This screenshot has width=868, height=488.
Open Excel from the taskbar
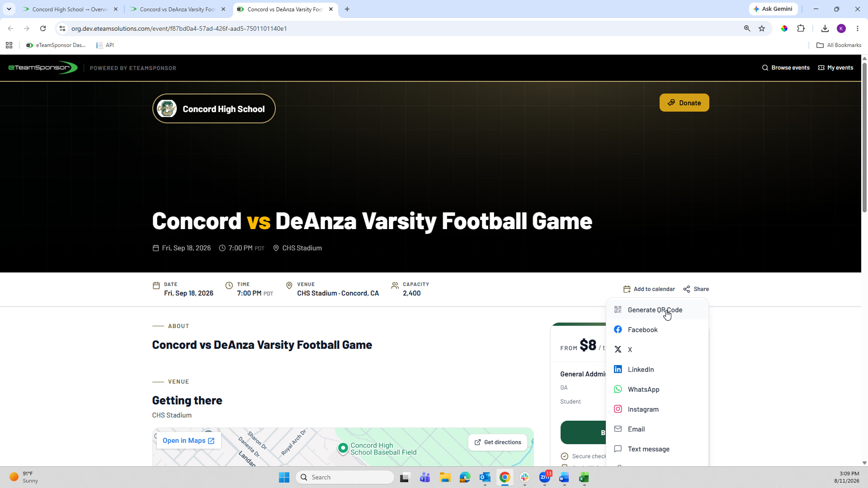[584, 477]
